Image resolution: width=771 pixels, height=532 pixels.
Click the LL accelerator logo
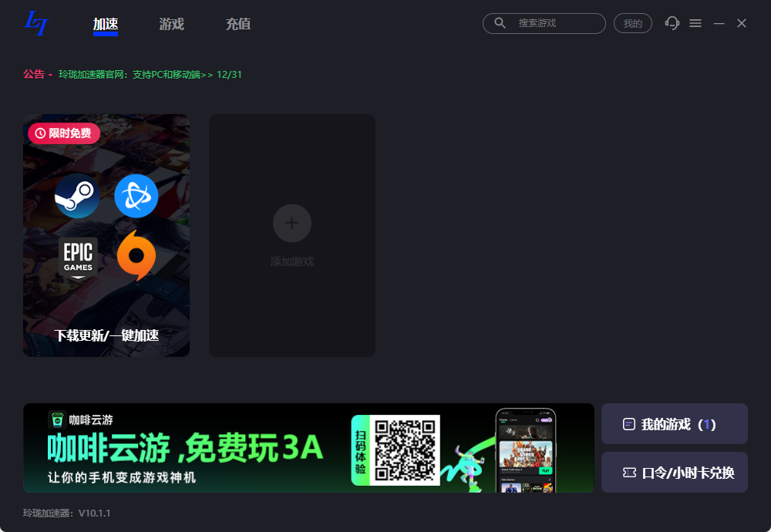tap(36, 23)
